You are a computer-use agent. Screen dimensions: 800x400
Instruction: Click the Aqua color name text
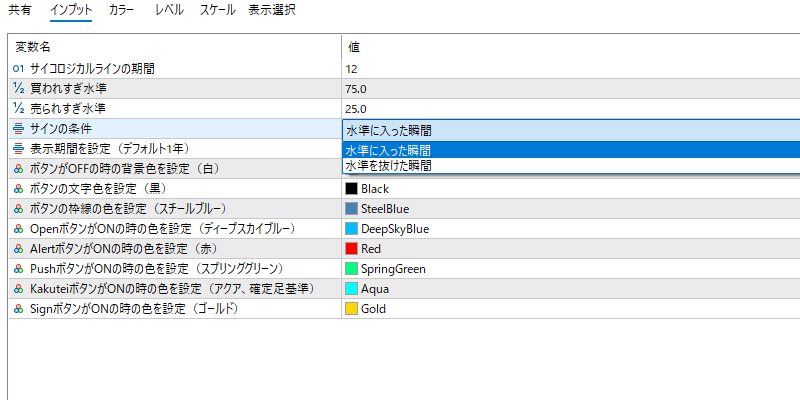(x=375, y=289)
